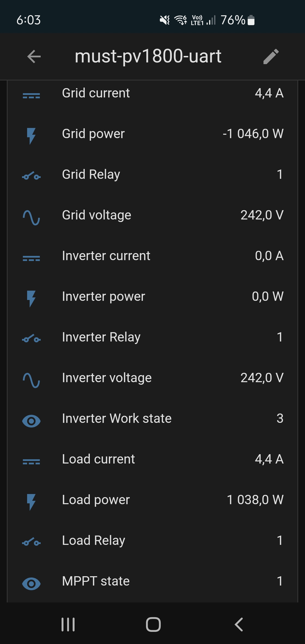Tap the must-pv1800-uart title
This screenshot has height=644, width=305.
[x=148, y=56]
